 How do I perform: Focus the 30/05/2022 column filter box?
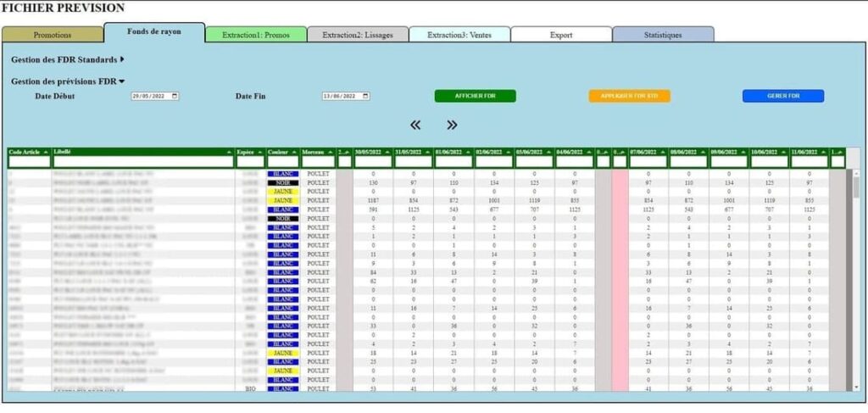(373, 162)
